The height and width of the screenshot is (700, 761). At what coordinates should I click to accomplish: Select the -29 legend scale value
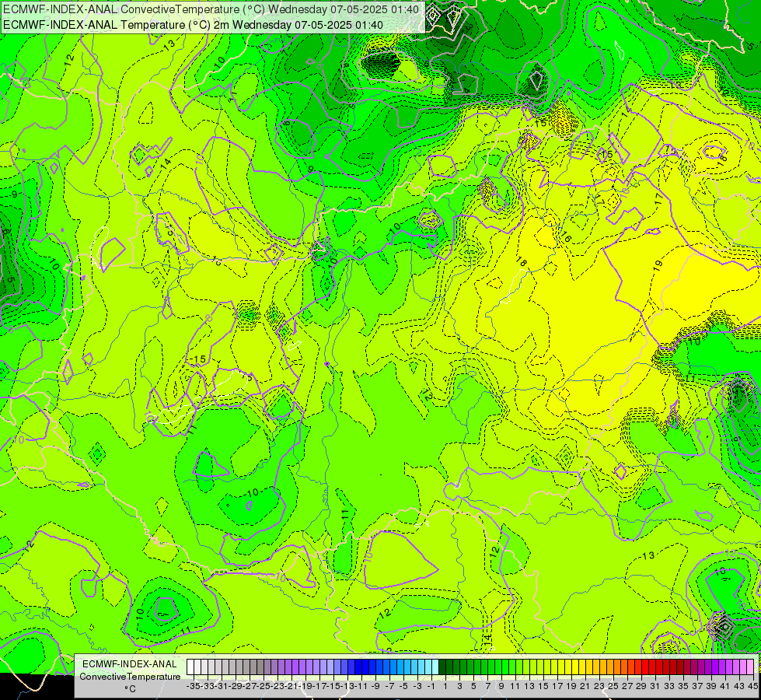(236, 686)
